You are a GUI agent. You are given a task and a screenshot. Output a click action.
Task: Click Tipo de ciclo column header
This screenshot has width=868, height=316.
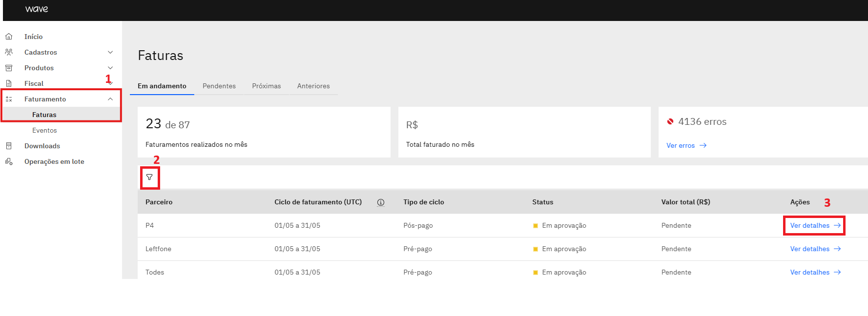point(424,202)
